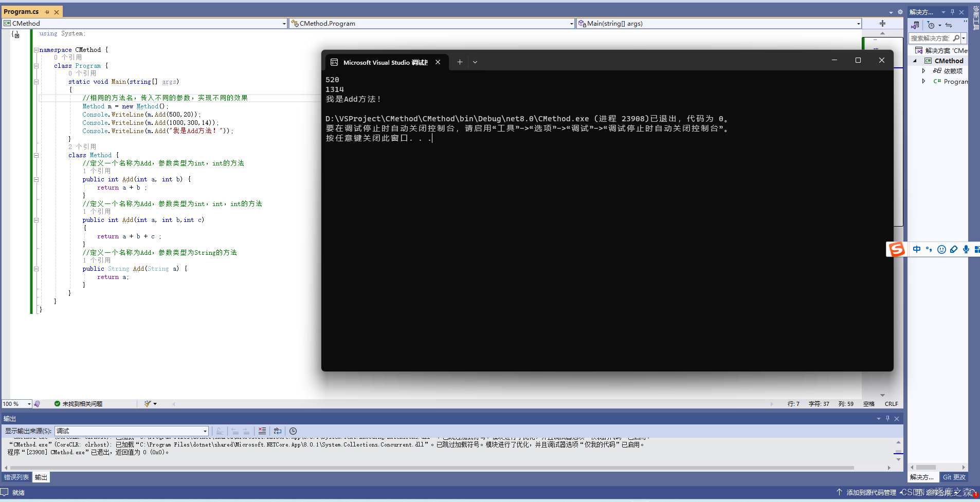Toggle Sogou Chinese/English 中 mode
980x502 pixels.
(x=917, y=249)
